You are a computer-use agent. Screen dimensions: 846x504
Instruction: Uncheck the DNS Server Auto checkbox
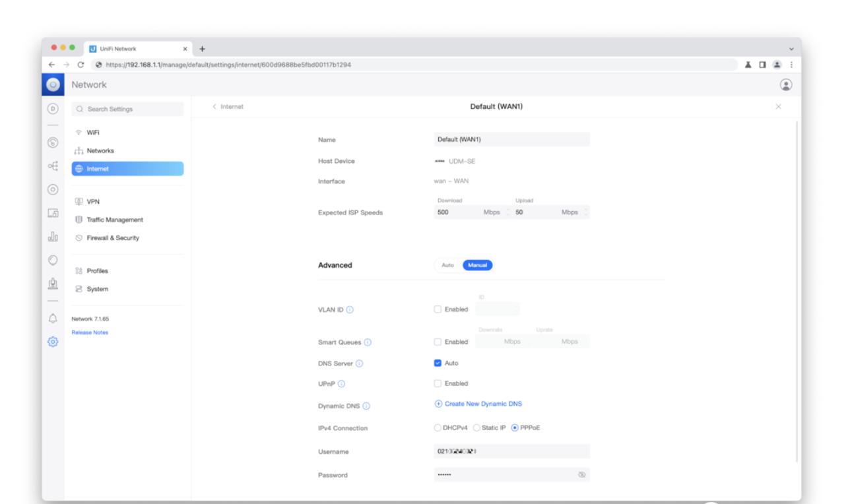point(437,363)
